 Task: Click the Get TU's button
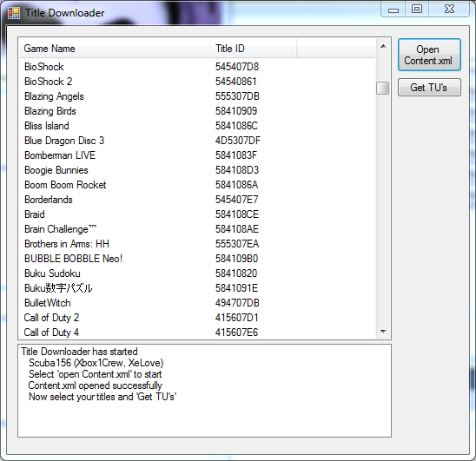429,88
